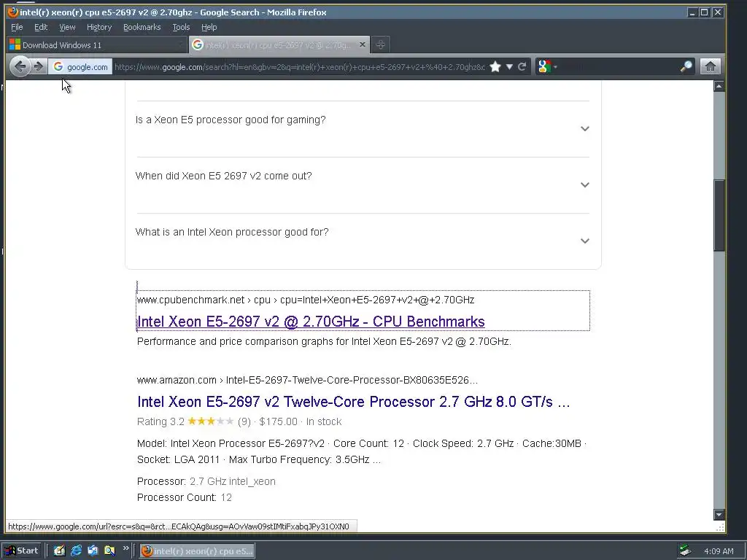747x560 pixels.
Task: Click 'Processor: 2.7 GHz intel_xeon' text
Action: [x=206, y=481]
